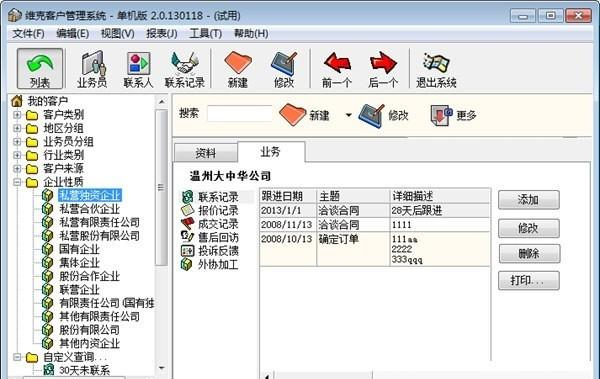The image size is (600, 379).
Task: Select 股份有限公司 in the tree
Action: click(x=89, y=330)
